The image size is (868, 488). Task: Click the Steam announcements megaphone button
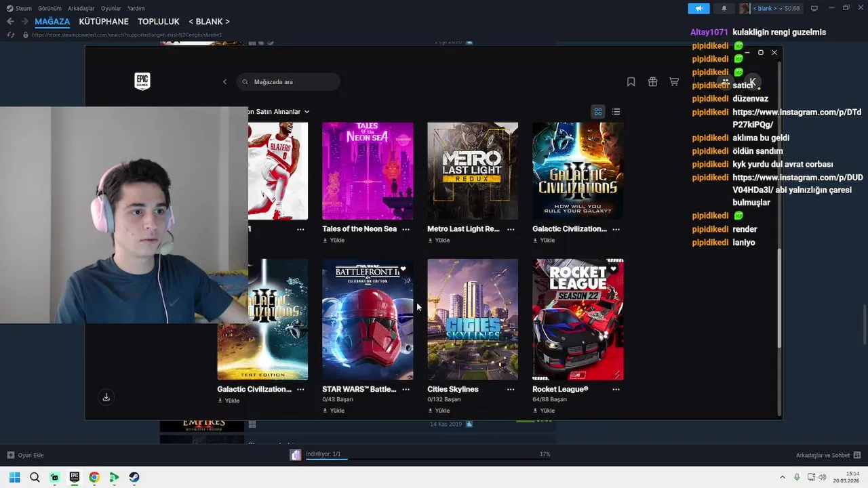(698, 8)
